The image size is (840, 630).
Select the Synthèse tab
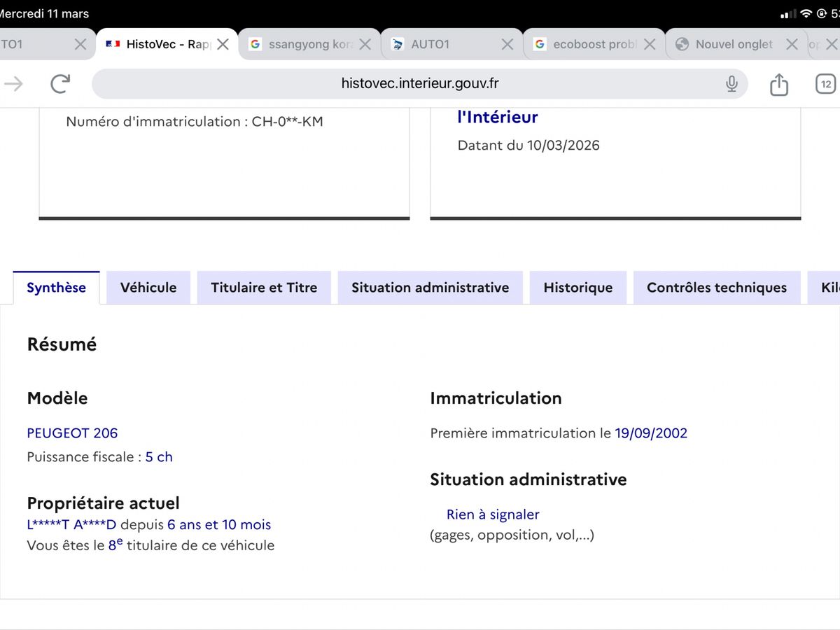point(56,288)
